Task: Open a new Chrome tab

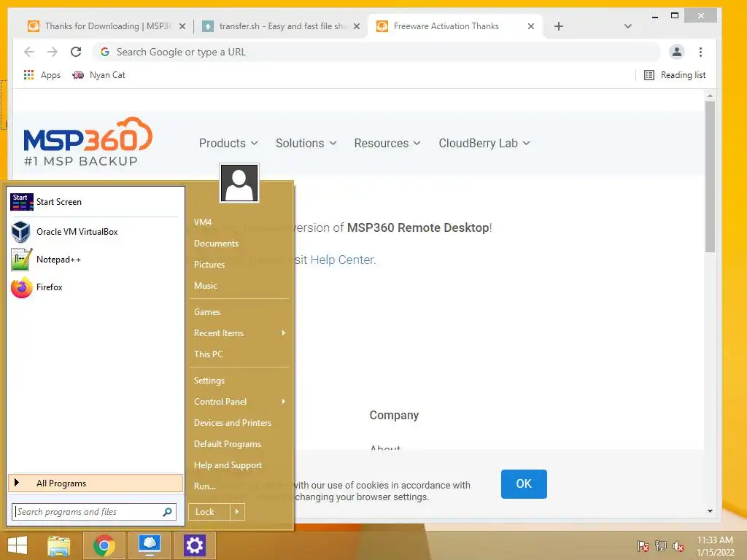Action: coord(559,26)
